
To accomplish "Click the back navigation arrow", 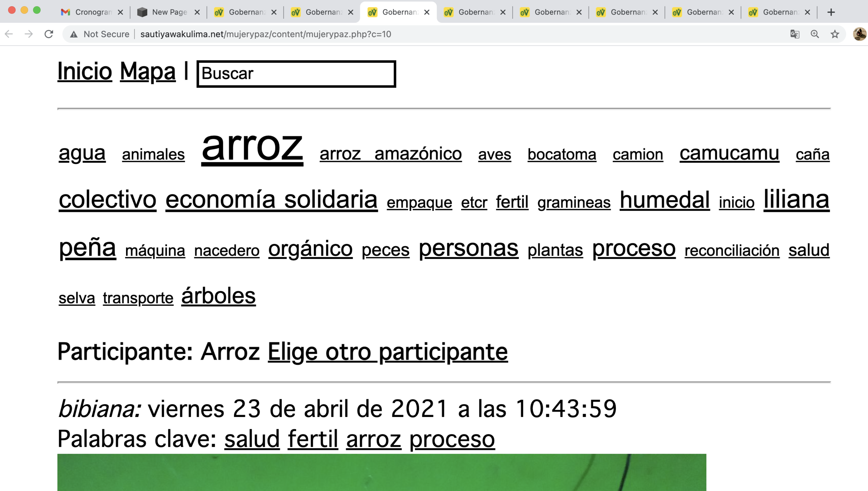I will 9,34.
